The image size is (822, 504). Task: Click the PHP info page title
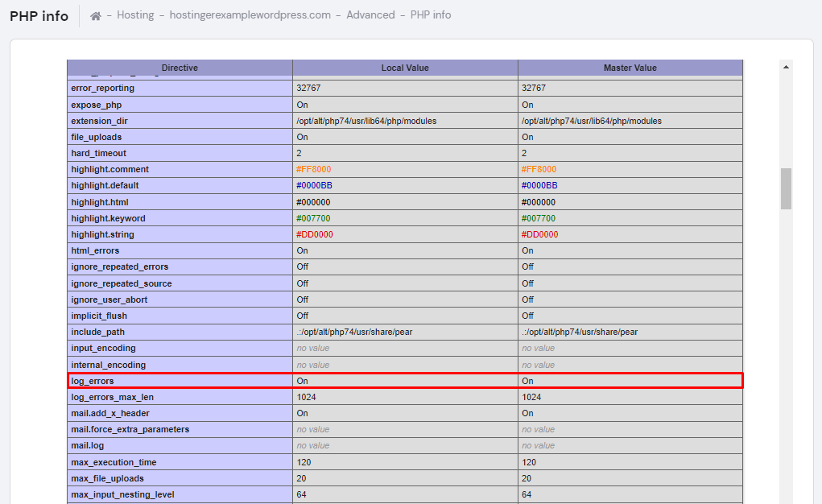pos(39,14)
